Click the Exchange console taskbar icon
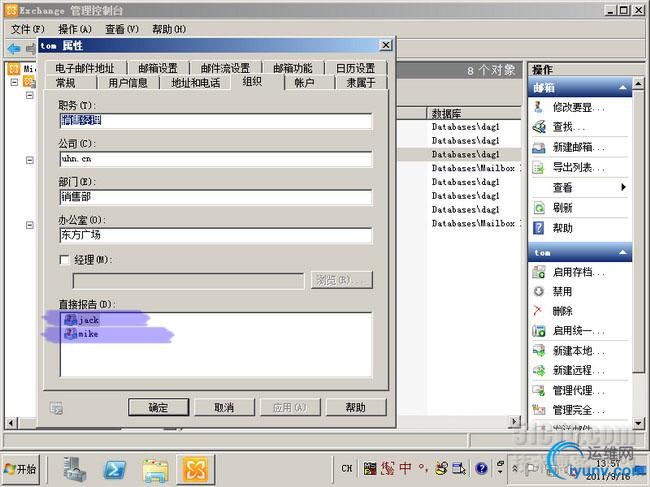Viewport: 650px width, 487px height. coord(195,470)
